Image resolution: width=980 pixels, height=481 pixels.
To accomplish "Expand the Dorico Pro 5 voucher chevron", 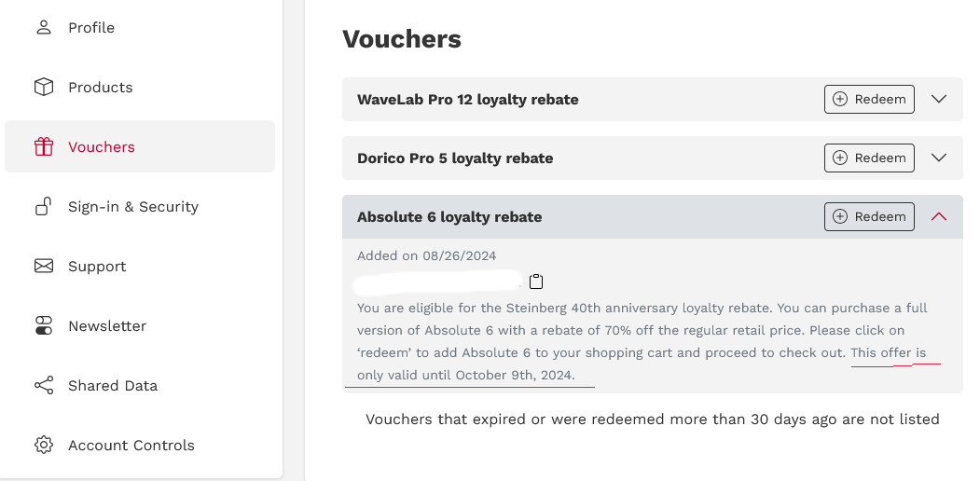I will [x=939, y=158].
